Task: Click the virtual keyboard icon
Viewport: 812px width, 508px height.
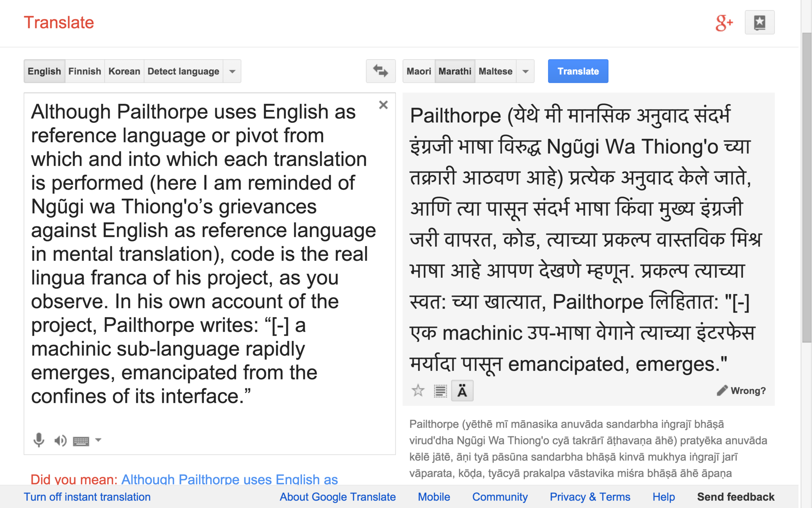Action: (x=81, y=441)
